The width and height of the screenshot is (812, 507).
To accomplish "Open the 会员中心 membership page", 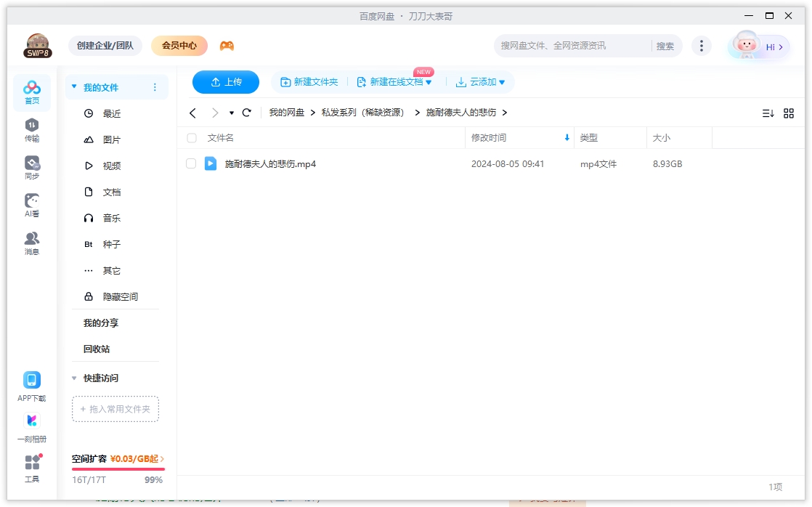I will pyautogui.click(x=179, y=45).
